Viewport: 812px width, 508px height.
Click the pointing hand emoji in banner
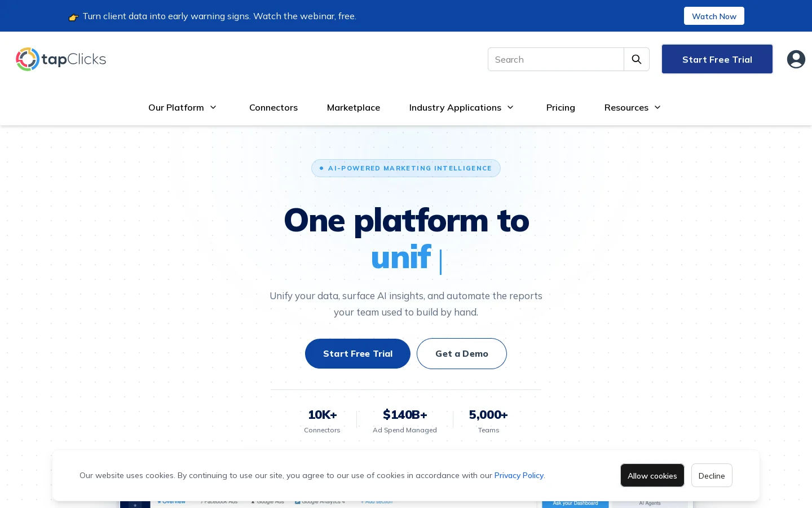pyautogui.click(x=73, y=17)
